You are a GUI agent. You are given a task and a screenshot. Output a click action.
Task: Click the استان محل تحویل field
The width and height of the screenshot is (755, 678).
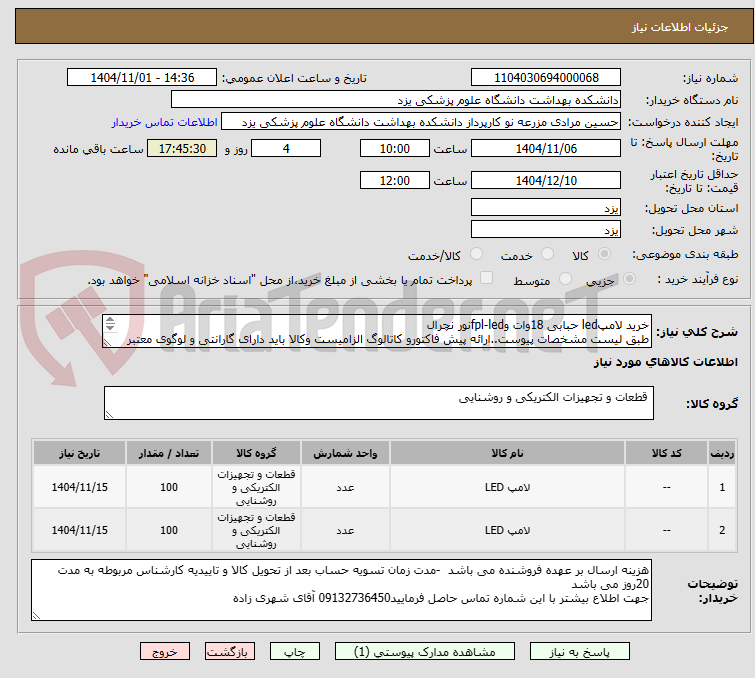tap(546, 208)
